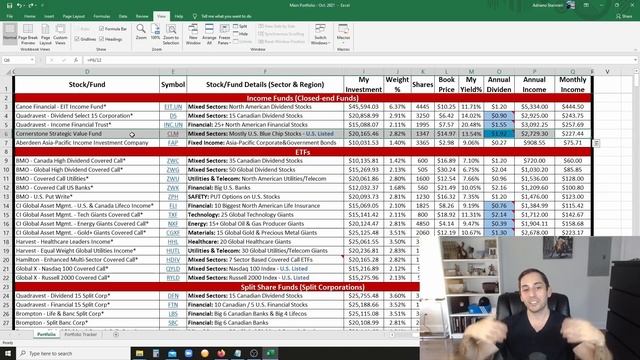Screen dimensions: 640x360
Task: Open the Help ribbon tab
Action: 179,16
